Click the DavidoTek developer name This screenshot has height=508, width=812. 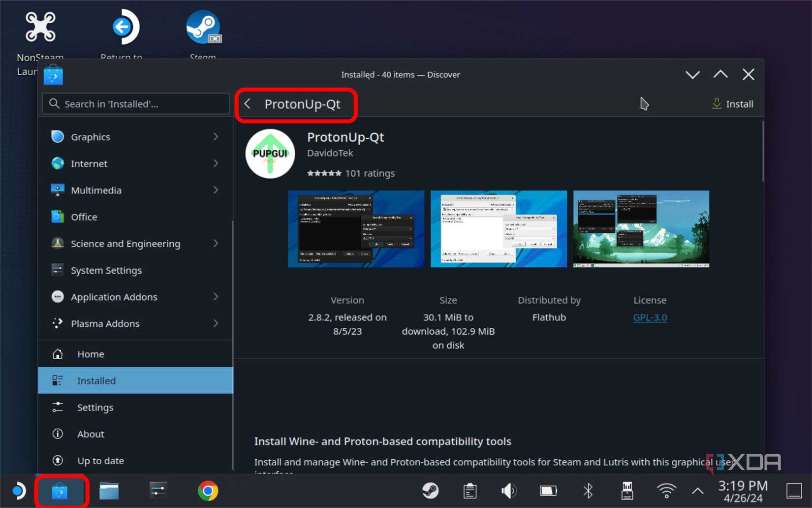pos(330,153)
